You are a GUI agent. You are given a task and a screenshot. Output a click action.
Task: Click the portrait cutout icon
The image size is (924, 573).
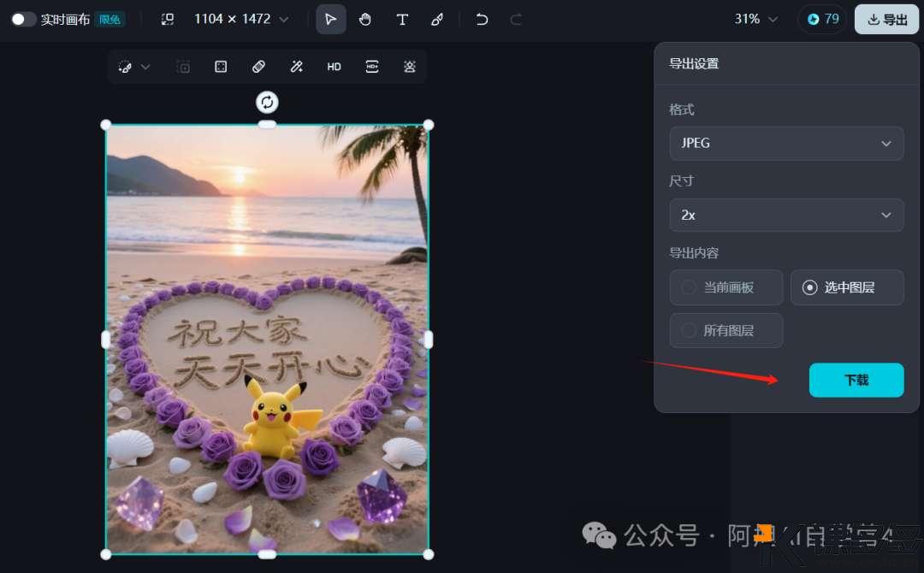(x=410, y=67)
